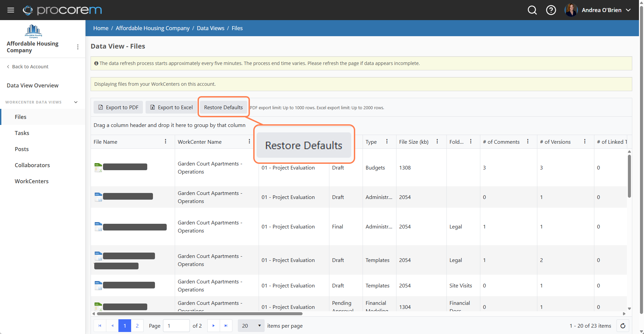Open # of Comments column options menu
This screenshot has width=644, height=334.
tap(528, 141)
